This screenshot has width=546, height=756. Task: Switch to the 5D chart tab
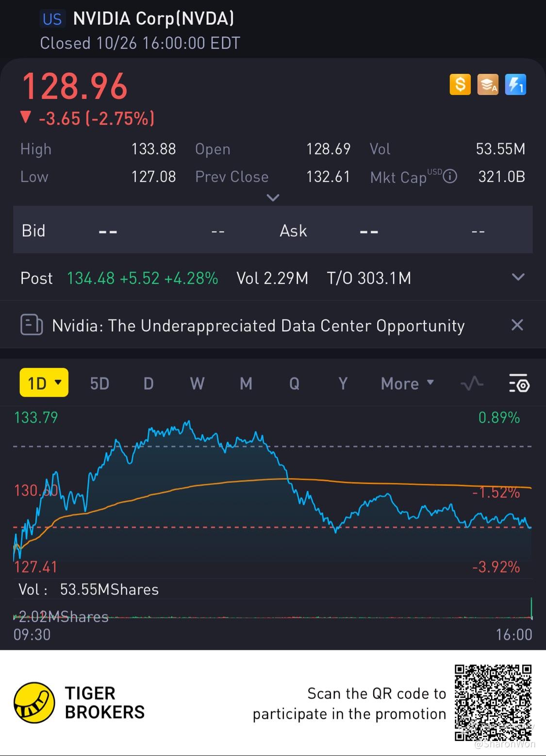[99, 384]
